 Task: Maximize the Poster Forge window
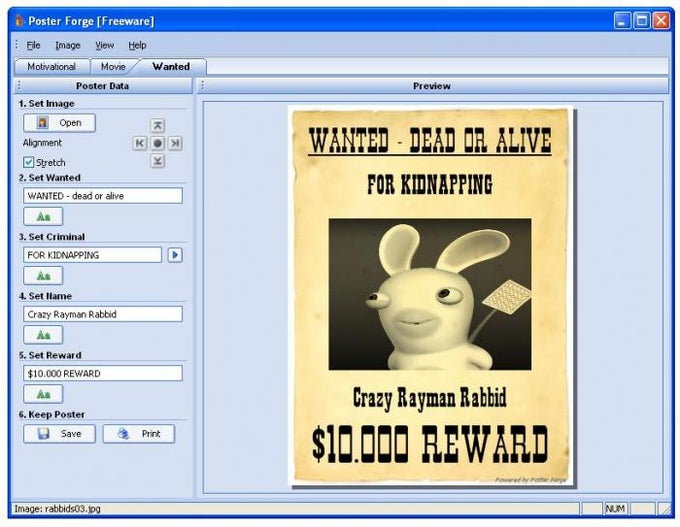tap(641, 21)
